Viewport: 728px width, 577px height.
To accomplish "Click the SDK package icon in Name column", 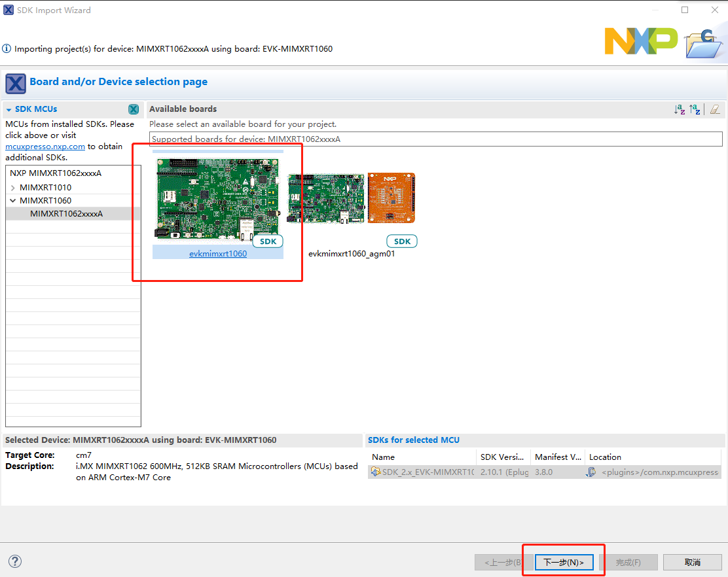I will [x=376, y=472].
